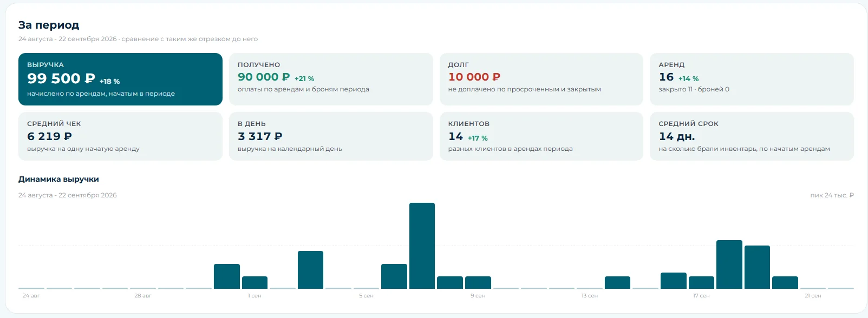
Task: Click the Динамика выручки heading
Action: pos(58,179)
